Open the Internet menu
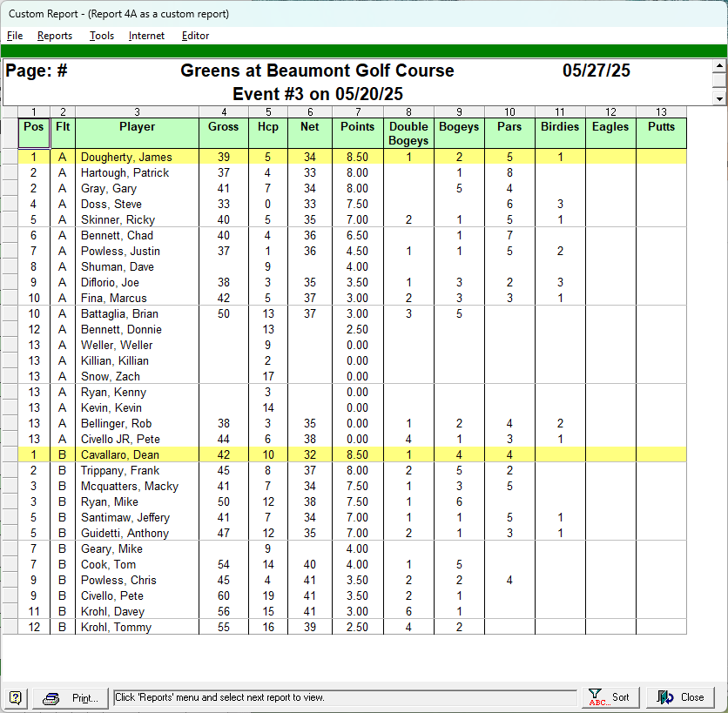Image resolution: width=728 pixels, height=713 pixels. 146,36
